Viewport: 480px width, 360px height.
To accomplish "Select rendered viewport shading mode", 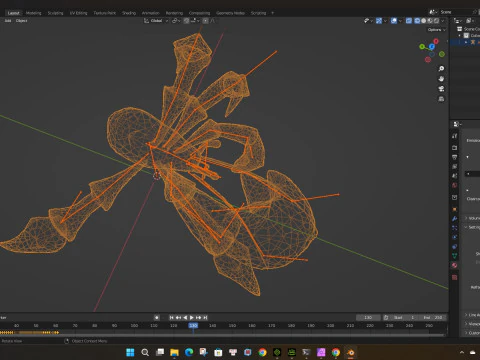I will (x=436, y=21).
